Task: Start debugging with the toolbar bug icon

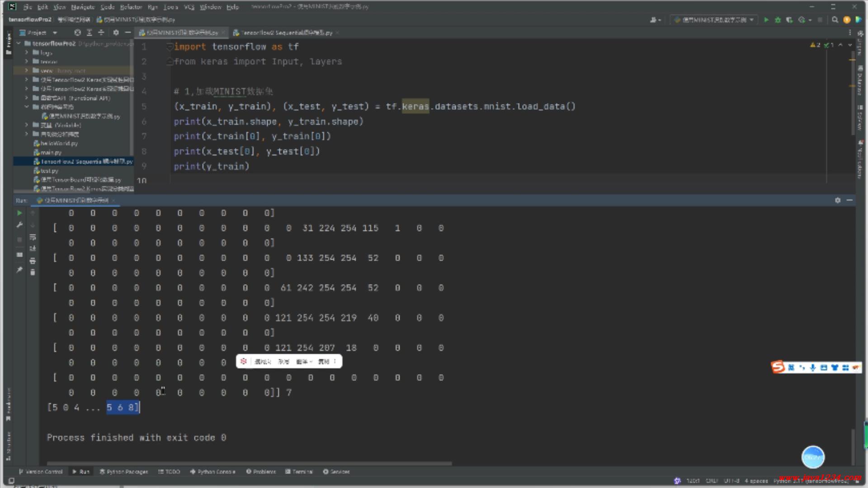Action: pyautogui.click(x=778, y=20)
